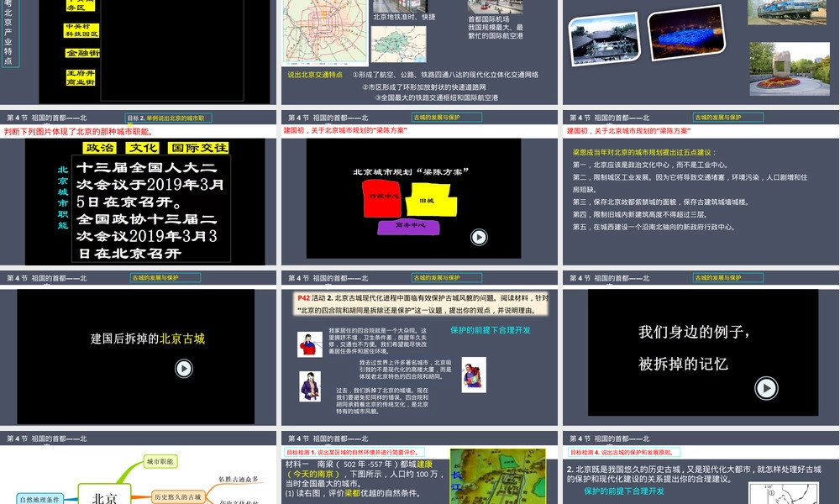Select the 国际交往 yellow label
The image size is (840, 504).
(x=198, y=148)
